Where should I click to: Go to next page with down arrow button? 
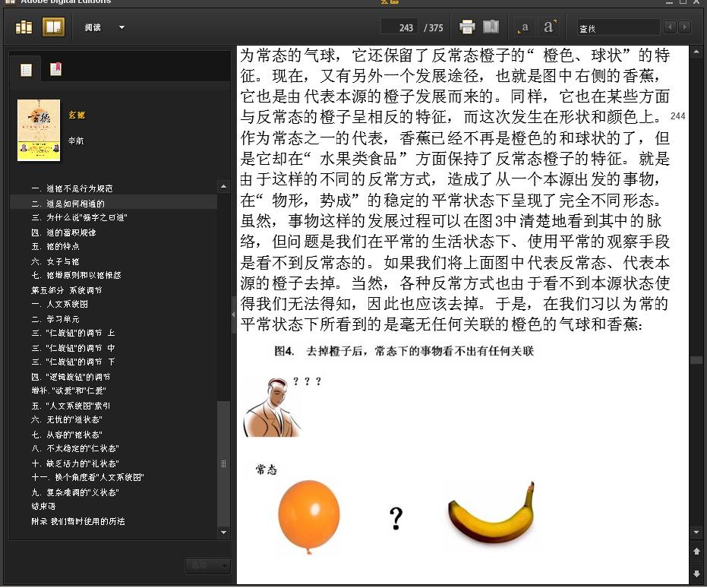[x=696, y=573]
